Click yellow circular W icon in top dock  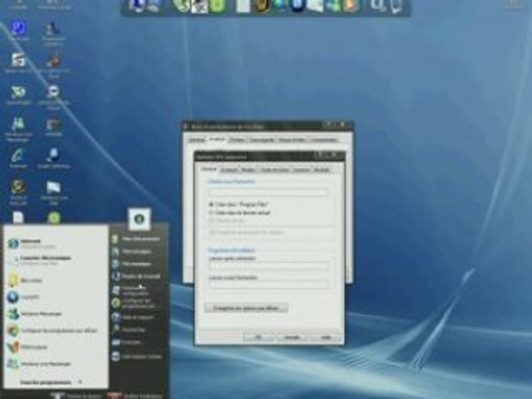(x=262, y=6)
